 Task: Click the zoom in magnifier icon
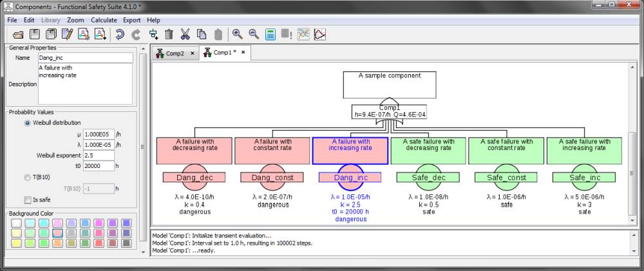(238, 35)
